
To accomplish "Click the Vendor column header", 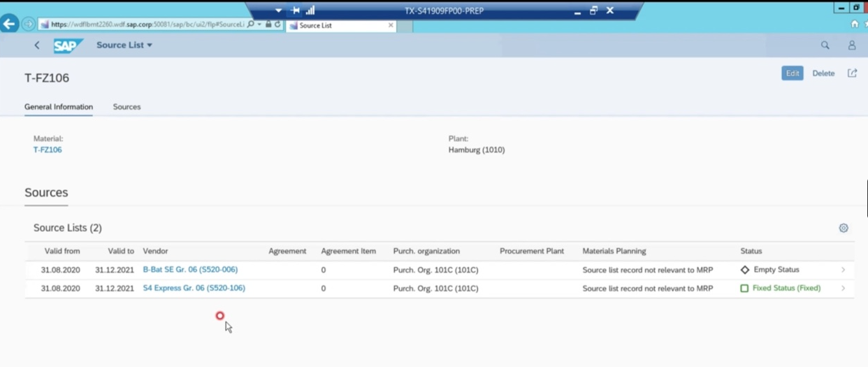I will [x=155, y=251].
